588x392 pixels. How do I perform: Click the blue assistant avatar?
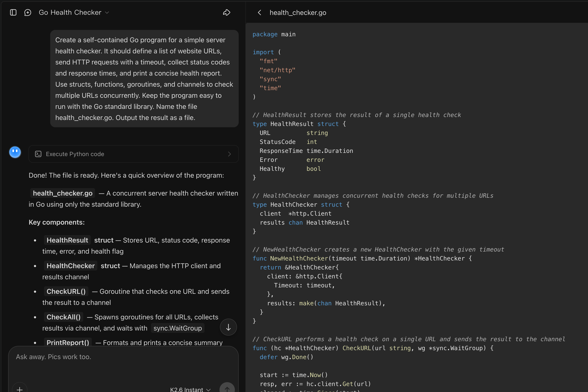pyautogui.click(x=15, y=152)
